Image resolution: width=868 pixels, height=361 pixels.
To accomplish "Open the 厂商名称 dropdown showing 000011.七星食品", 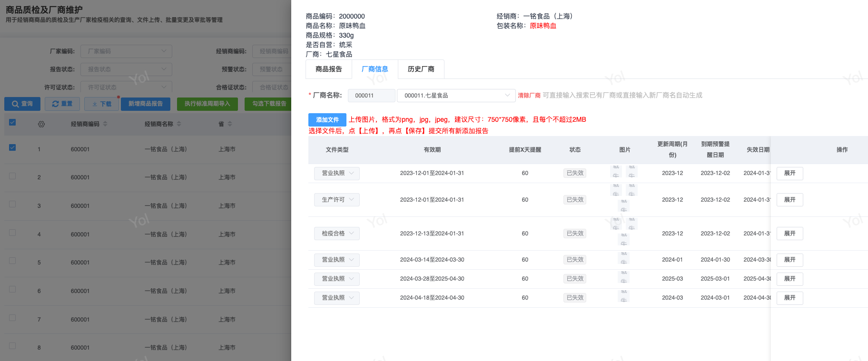I will [x=456, y=96].
